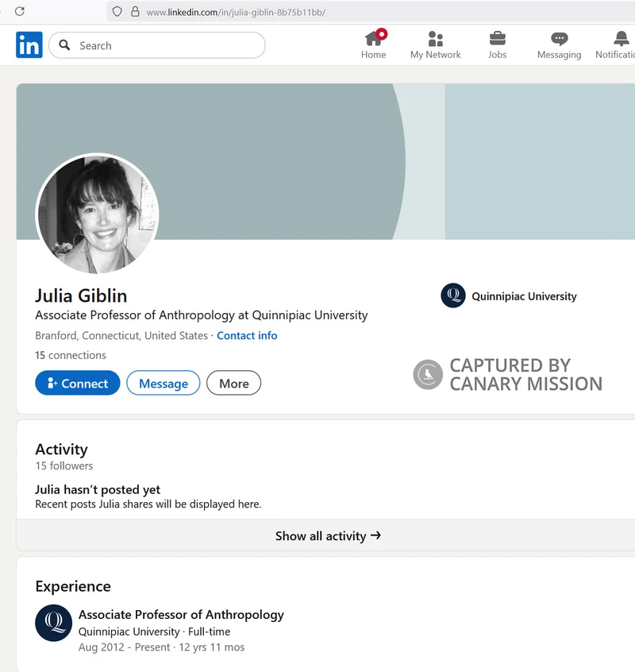Click the shield tracking protection icon

117,12
